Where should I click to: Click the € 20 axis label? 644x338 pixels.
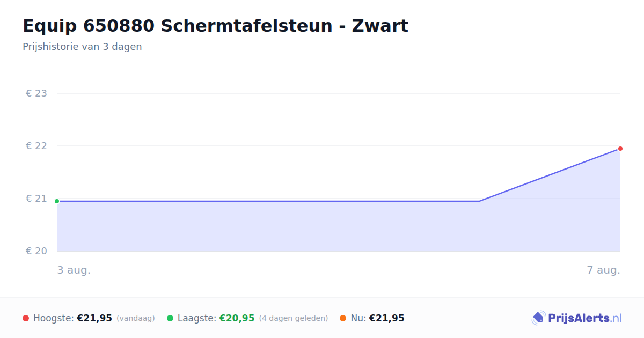click(36, 251)
